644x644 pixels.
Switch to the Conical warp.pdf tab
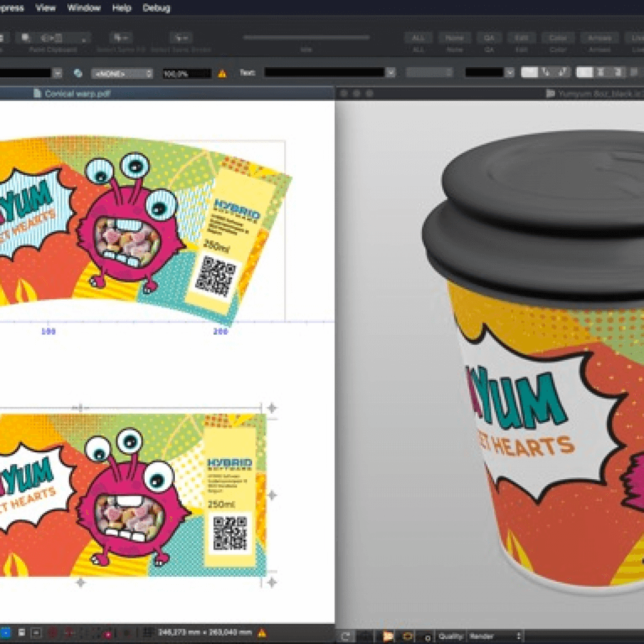point(69,93)
